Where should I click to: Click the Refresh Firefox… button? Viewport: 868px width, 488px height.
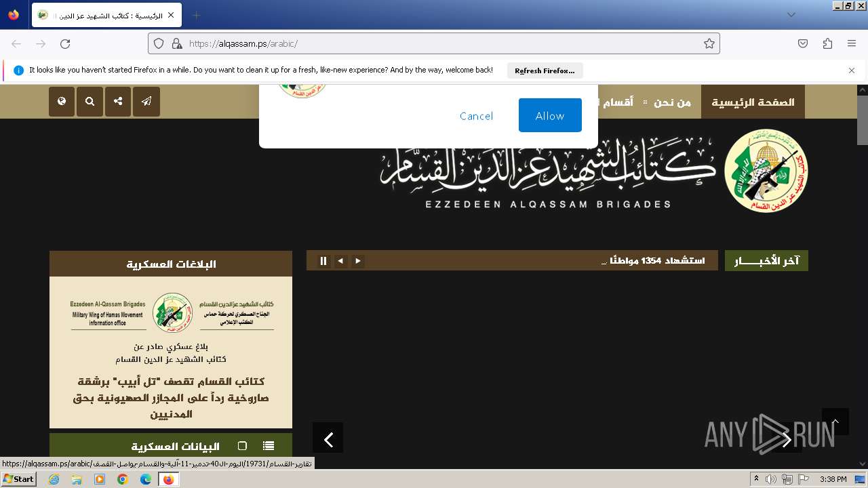pyautogui.click(x=545, y=70)
